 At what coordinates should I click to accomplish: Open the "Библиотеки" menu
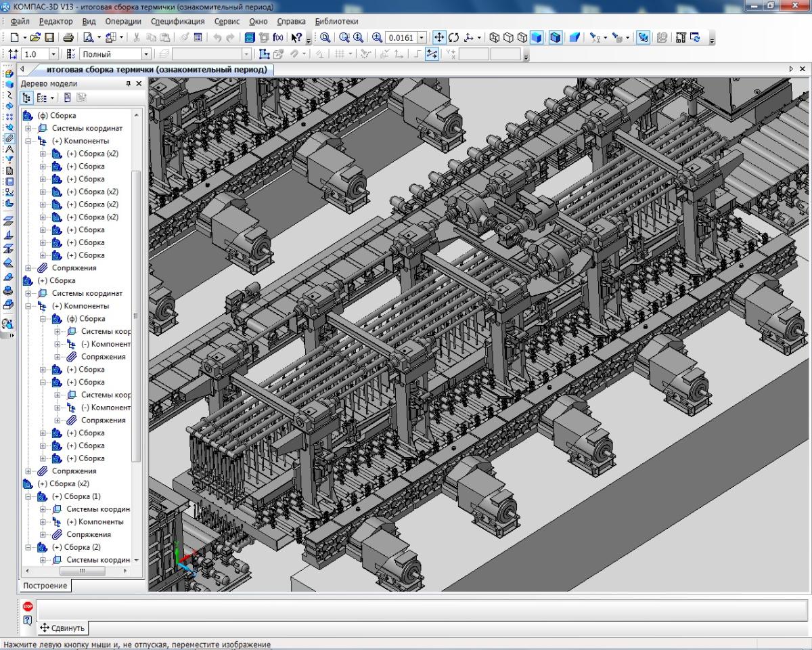(336, 21)
